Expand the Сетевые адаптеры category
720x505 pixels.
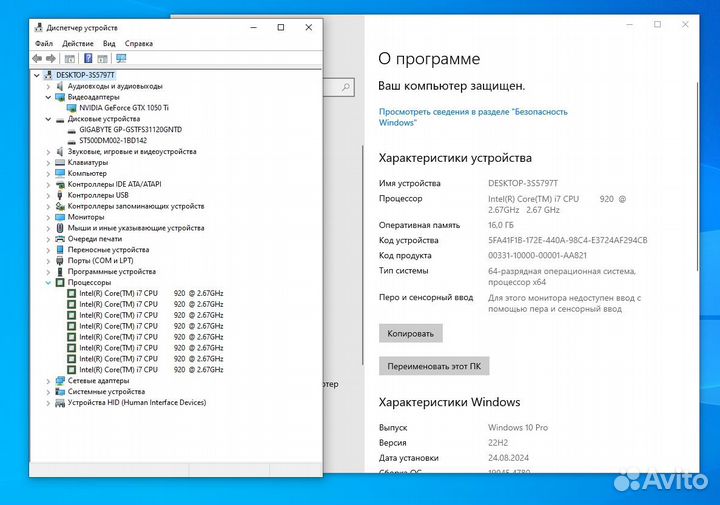pyautogui.click(x=48, y=381)
